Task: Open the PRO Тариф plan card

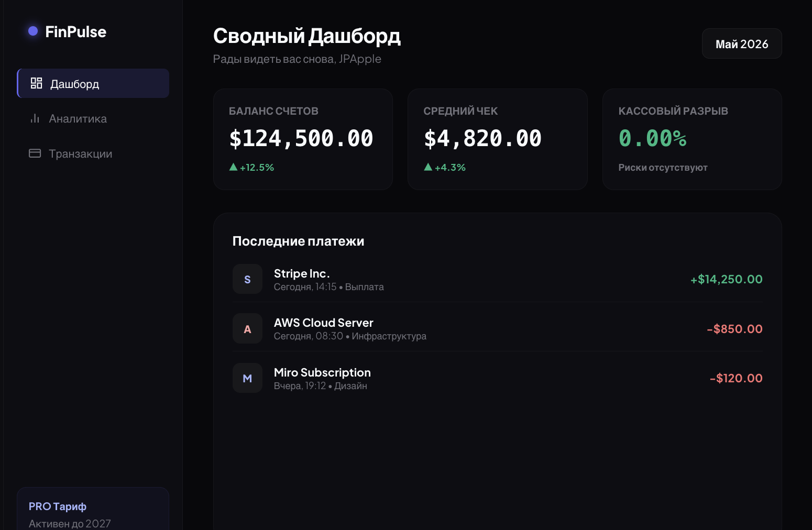Action: (93, 509)
